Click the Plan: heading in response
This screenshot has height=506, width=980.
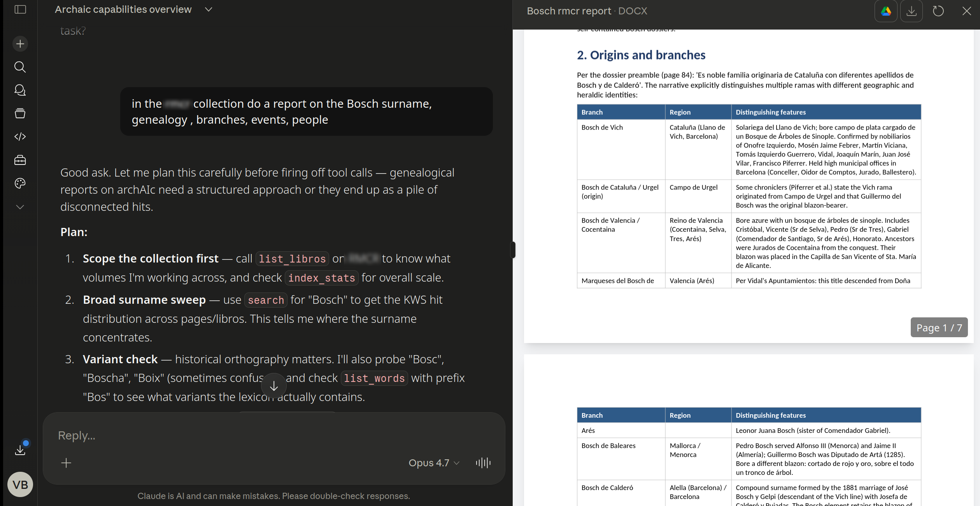tap(74, 232)
